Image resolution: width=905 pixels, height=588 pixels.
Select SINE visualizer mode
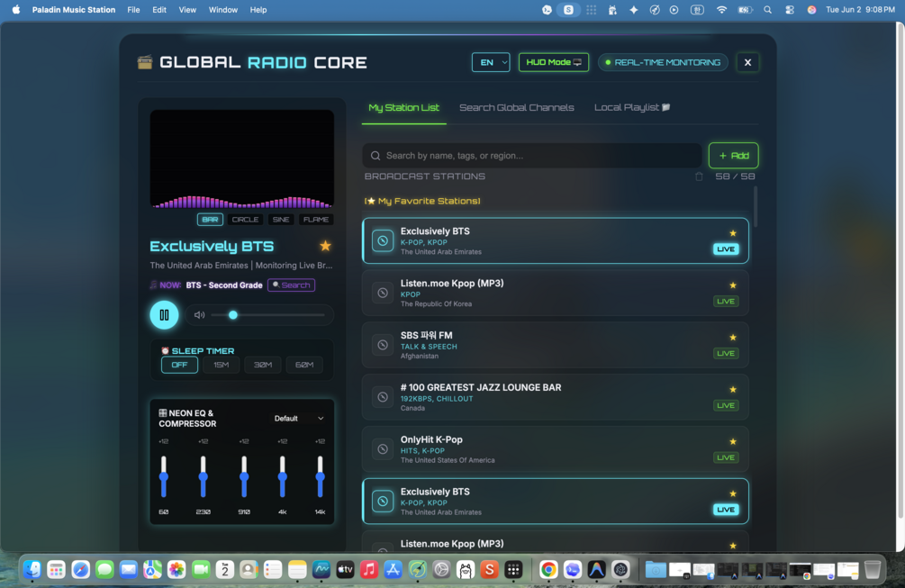coord(281,220)
